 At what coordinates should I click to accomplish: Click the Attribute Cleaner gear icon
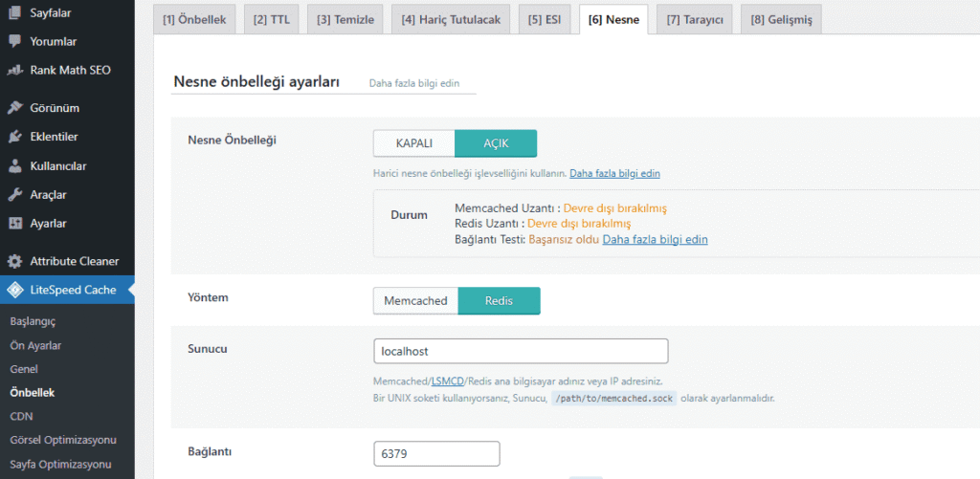point(14,261)
